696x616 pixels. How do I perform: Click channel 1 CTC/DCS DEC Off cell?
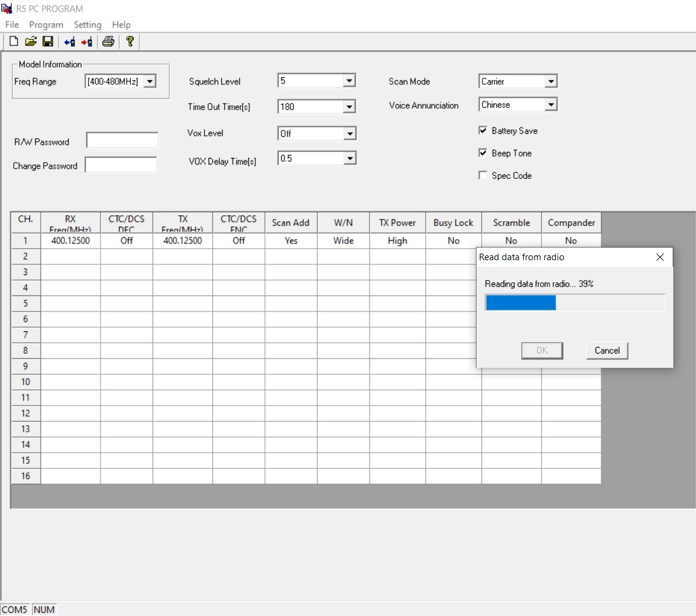(x=127, y=240)
